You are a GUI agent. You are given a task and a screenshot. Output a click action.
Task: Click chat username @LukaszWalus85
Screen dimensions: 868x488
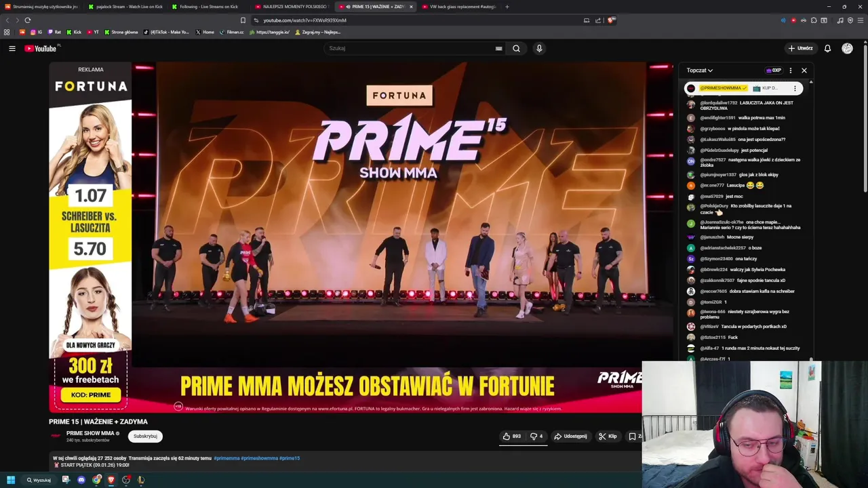[717, 140]
